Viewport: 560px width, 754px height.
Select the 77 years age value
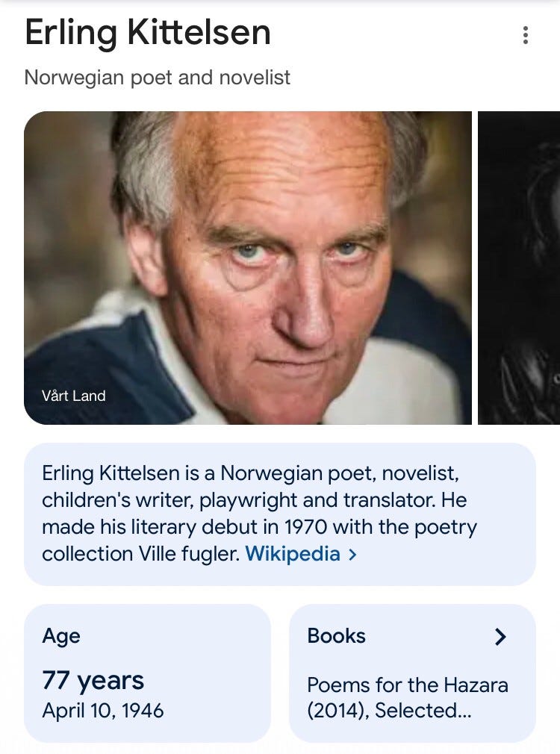coord(93,681)
